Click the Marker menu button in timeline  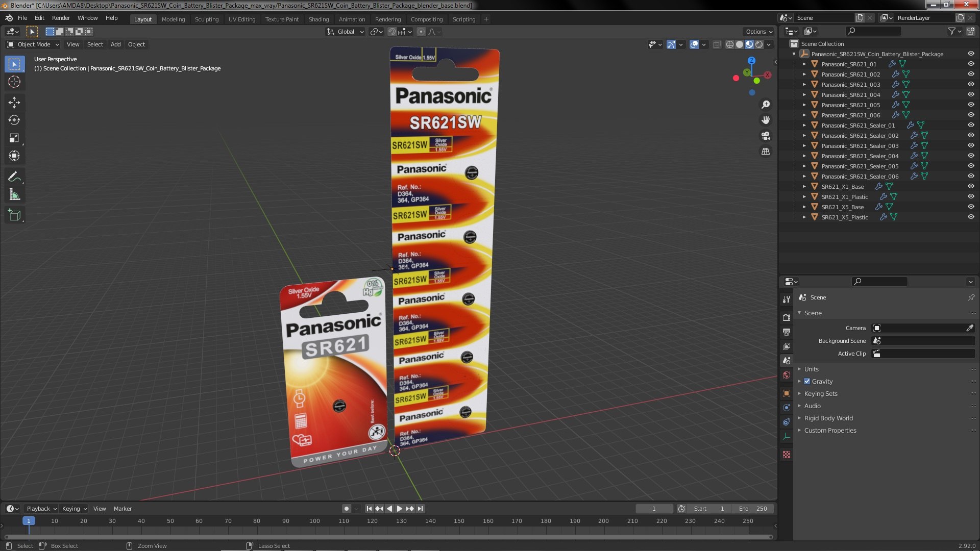122,509
